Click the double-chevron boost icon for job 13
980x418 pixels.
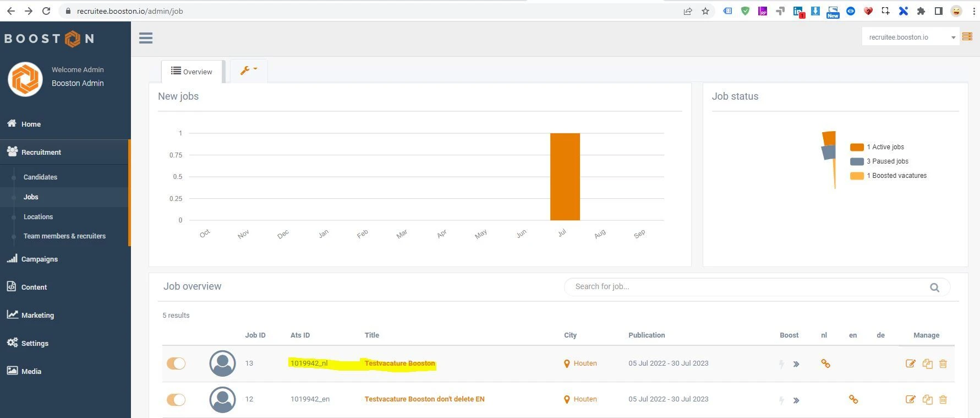(x=796, y=364)
